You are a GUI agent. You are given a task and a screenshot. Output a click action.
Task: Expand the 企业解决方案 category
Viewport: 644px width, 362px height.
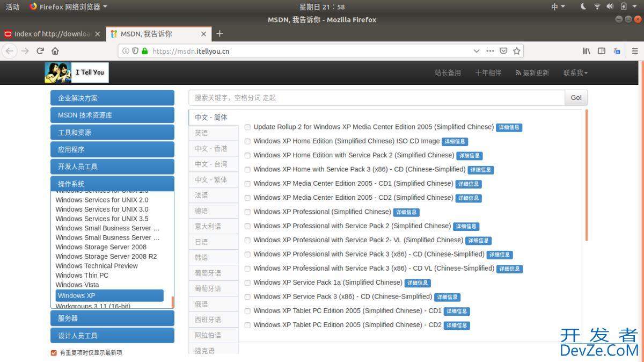click(x=113, y=98)
